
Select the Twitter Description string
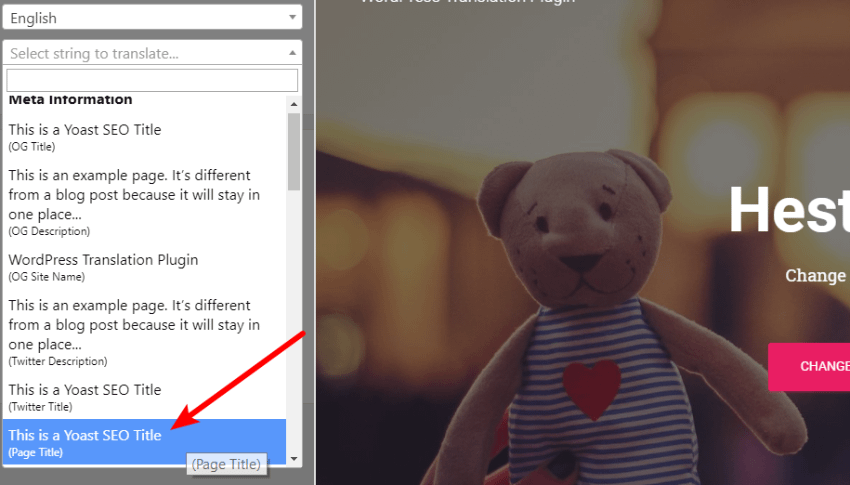144,332
